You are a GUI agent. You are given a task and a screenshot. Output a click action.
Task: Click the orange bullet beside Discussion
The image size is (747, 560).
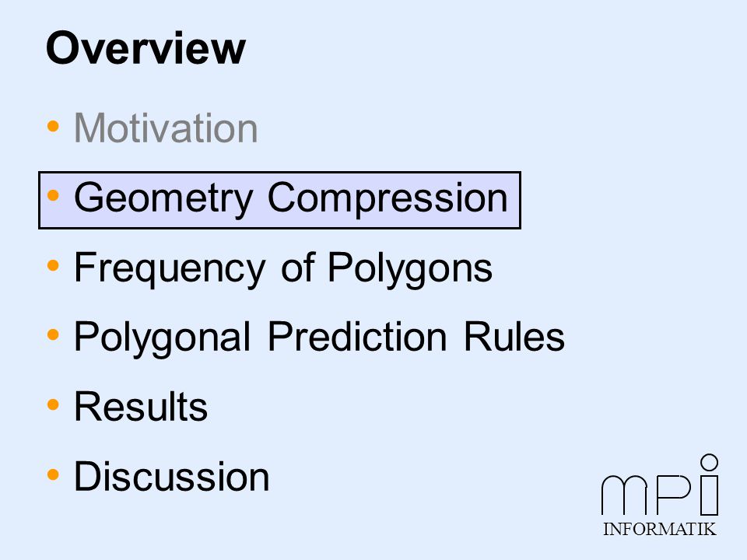point(54,474)
